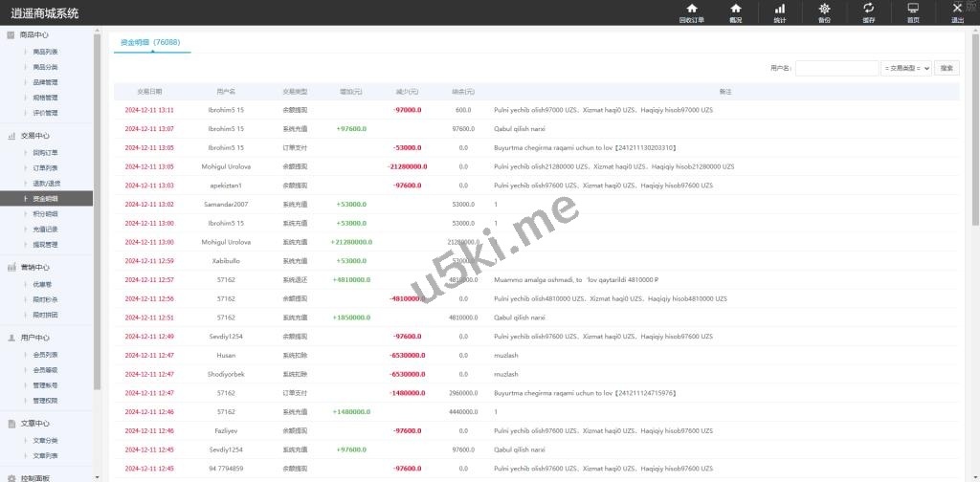Open the 统计 statistics bar-chart icon
Image resolution: width=980 pixels, height=482 pixels.
(779, 9)
